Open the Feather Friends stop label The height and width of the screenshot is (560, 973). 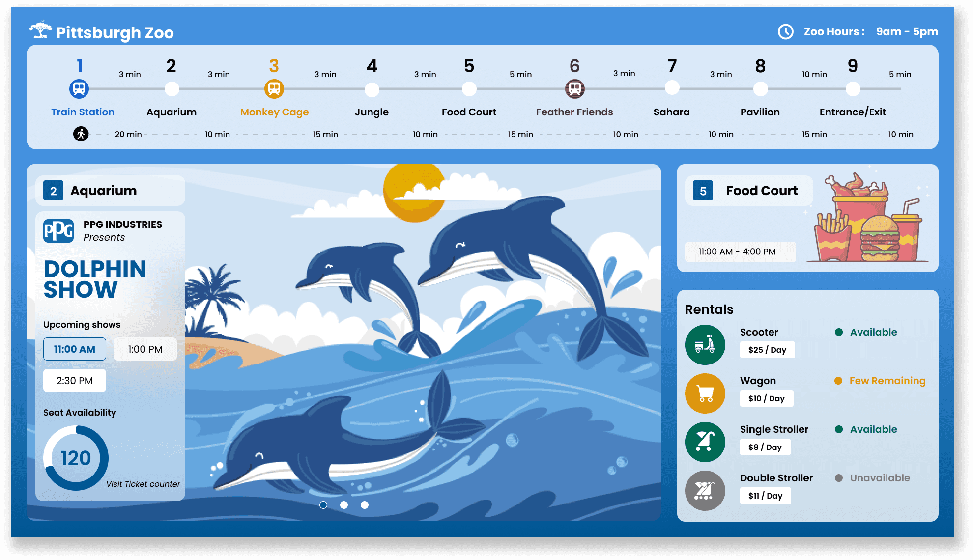coord(574,112)
